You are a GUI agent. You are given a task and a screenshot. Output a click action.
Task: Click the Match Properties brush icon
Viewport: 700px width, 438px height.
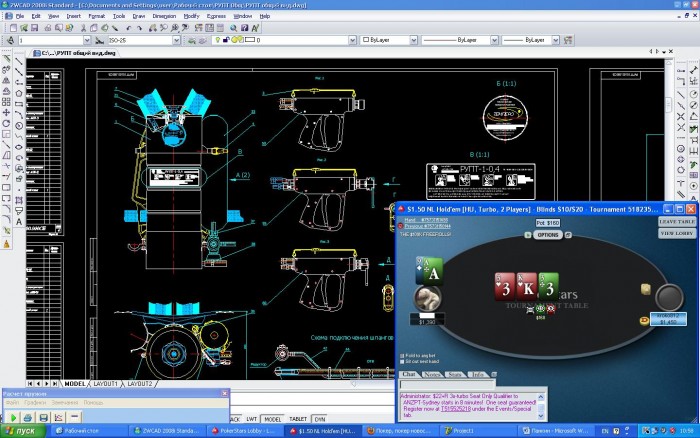click(x=115, y=28)
